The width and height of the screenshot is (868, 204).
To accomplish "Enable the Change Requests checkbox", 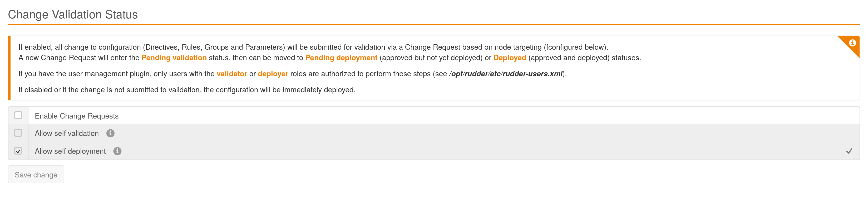I will coord(18,115).
